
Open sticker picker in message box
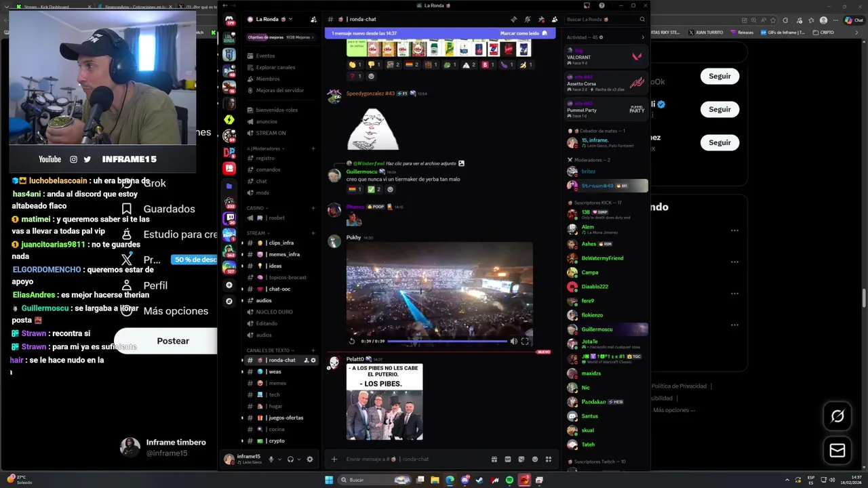click(x=521, y=459)
